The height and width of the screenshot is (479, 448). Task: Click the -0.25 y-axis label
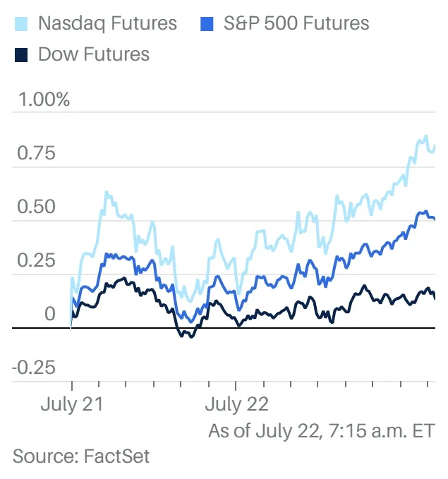pyautogui.click(x=34, y=368)
